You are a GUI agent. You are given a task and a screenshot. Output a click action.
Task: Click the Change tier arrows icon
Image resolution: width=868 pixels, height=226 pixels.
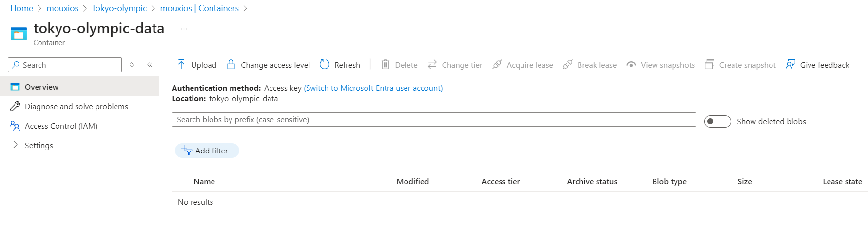(432, 64)
